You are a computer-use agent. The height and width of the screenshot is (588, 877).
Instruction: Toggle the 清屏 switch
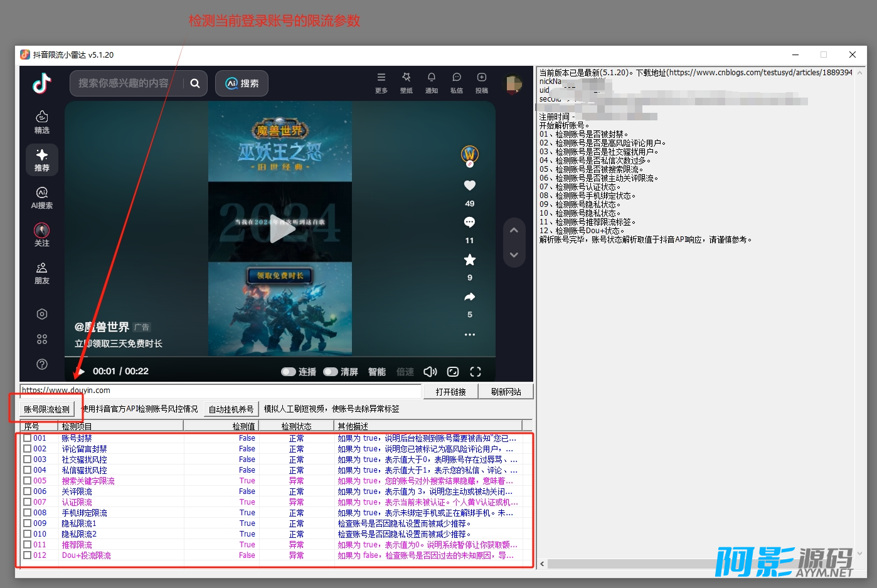tap(331, 372)
